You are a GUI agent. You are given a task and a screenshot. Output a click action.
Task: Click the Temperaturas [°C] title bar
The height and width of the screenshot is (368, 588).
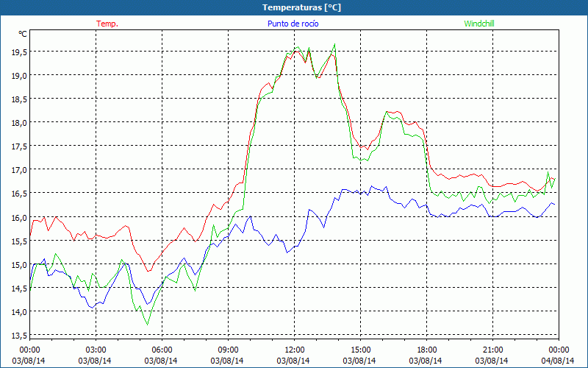coord(294,7)
